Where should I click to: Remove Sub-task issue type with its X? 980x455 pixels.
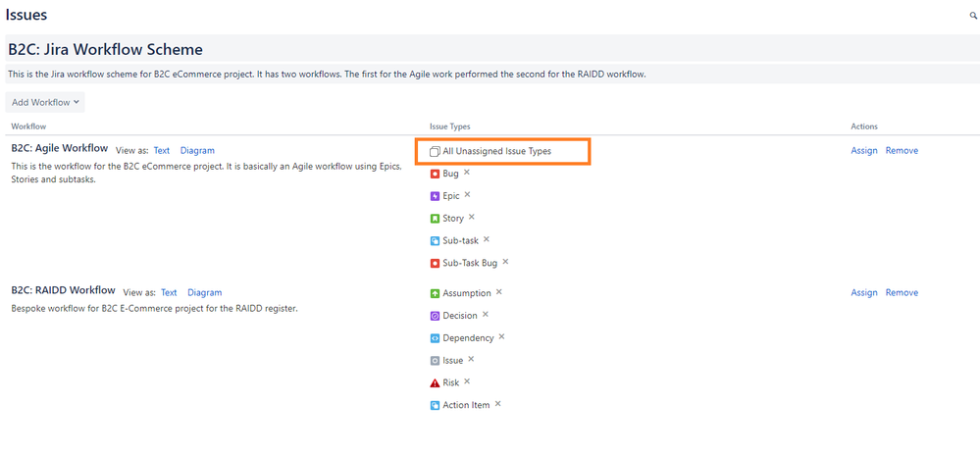pos(487,239)
